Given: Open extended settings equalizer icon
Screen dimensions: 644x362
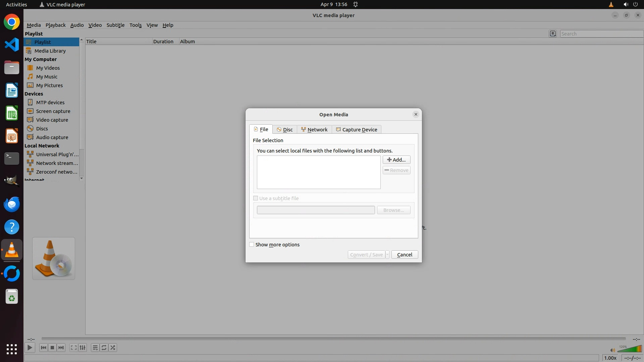Looking at the screenshot, I should click(83, 348).
